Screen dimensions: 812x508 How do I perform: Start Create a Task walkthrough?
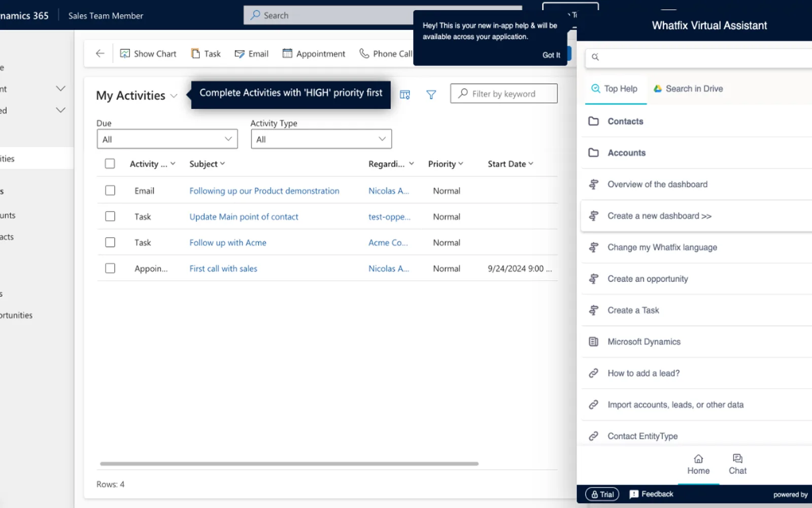696,310
